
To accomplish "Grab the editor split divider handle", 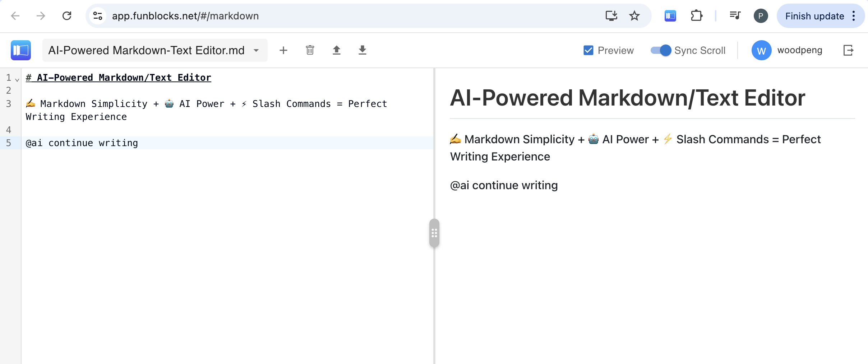I will point(435,233).
